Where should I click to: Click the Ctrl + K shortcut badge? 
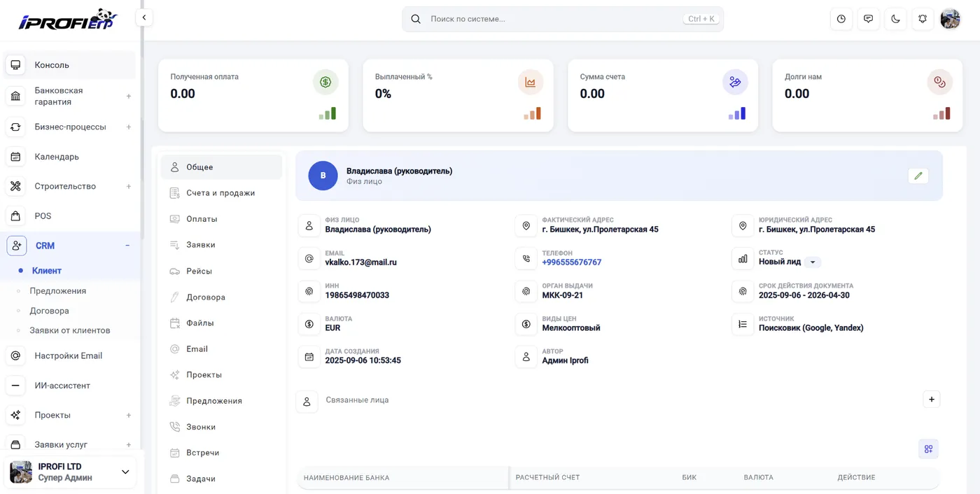(701, 19)
